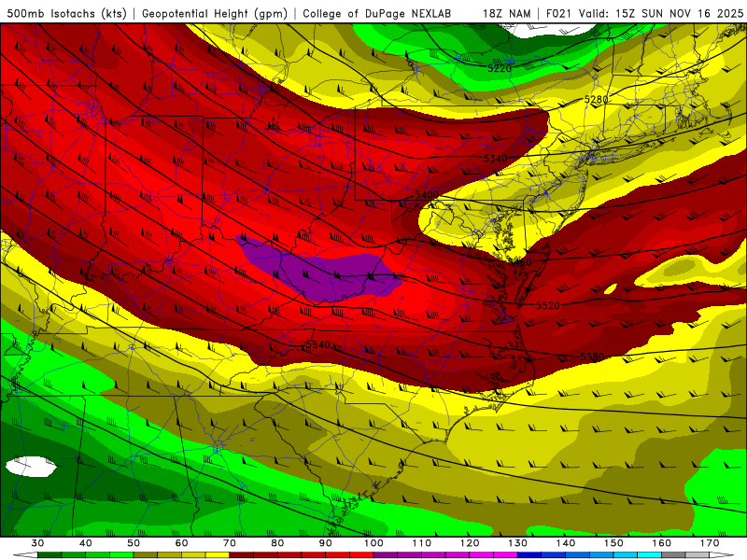Image resolution: width=747 pixels, height=560 pixels.
Task: Click the 150 value on the color scale
Action: coord(613,543)
